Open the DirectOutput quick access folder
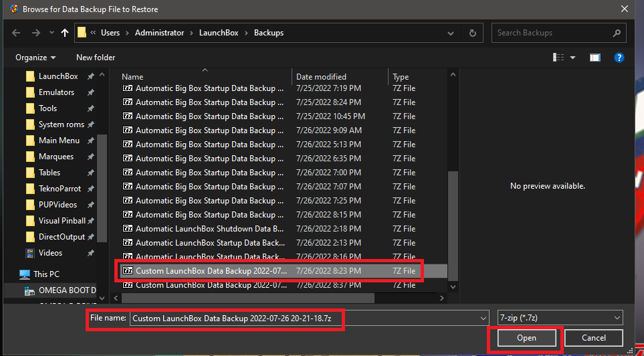The image size is (644, 356). pos(62,237)
